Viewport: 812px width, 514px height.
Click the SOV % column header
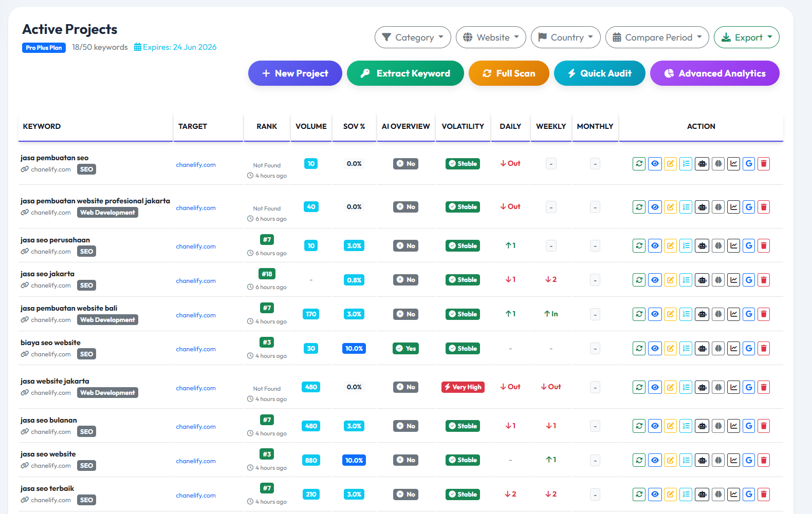tap(354, 126)
